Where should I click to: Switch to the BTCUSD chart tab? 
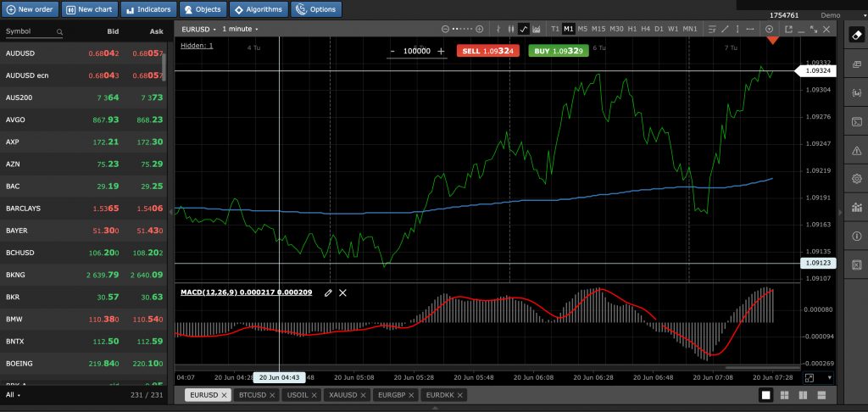(x=254, y=395)
